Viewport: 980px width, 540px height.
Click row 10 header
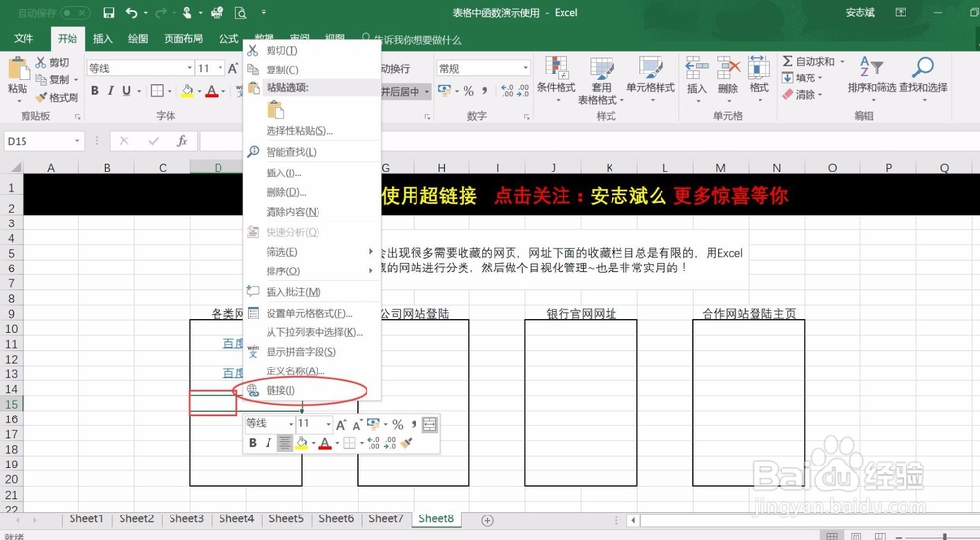coord(11,328)
